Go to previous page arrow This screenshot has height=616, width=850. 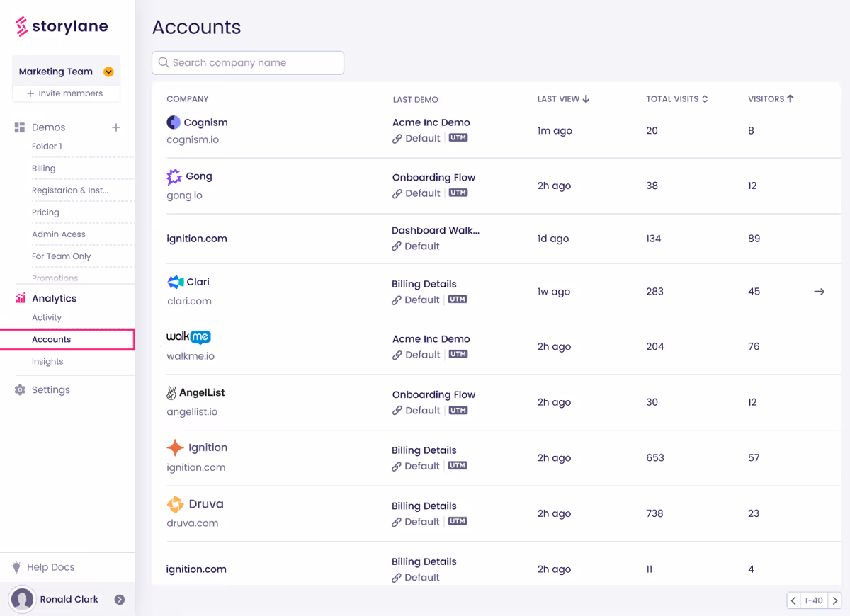[793, 600]
